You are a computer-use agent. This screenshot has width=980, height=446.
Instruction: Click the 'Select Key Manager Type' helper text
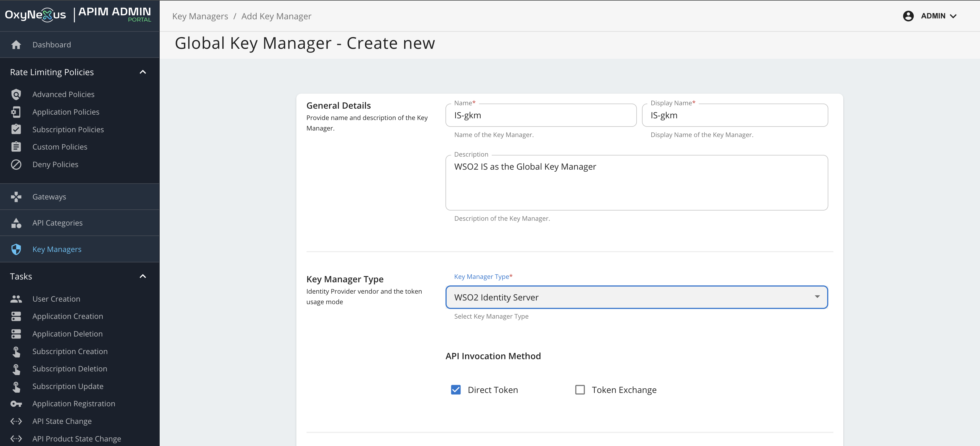point(491,316)
